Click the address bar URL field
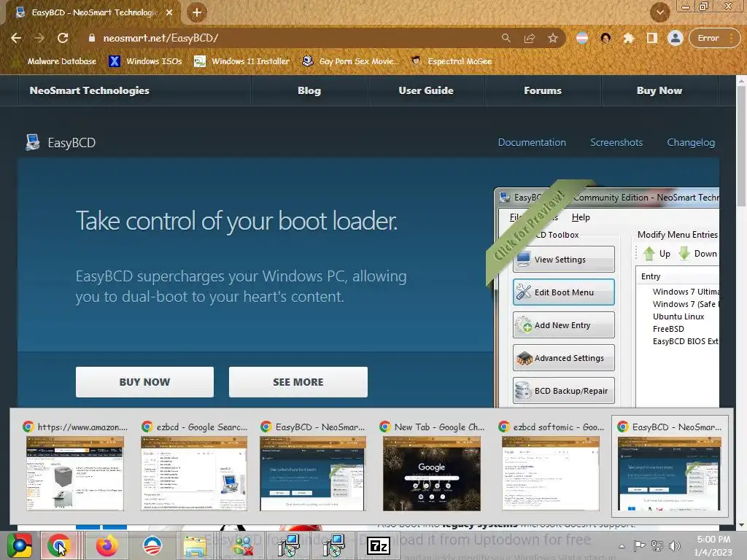Image resolution: width=747 pixels, height=560 pixels. click(295, 38)
